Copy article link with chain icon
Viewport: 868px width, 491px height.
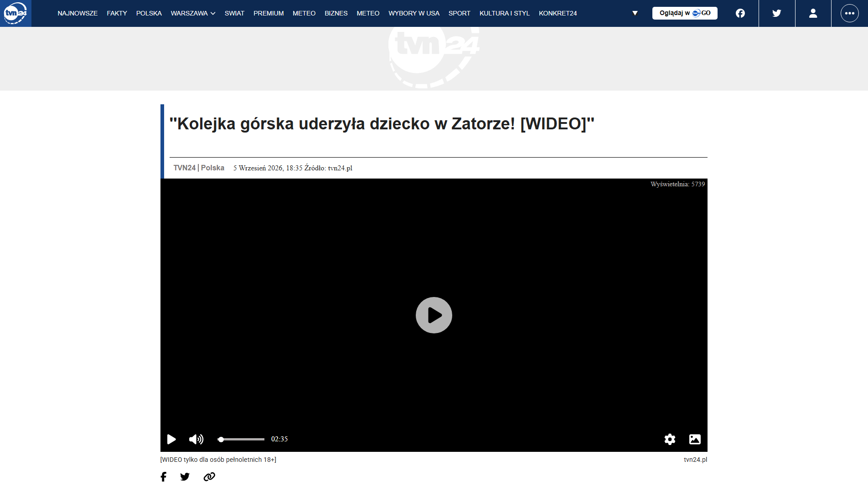(x=209, y=476)
